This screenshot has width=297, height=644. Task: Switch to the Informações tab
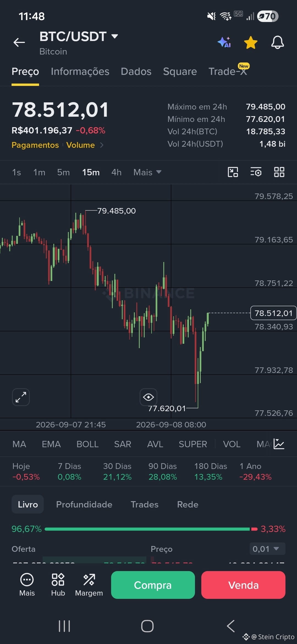[80, 72]
